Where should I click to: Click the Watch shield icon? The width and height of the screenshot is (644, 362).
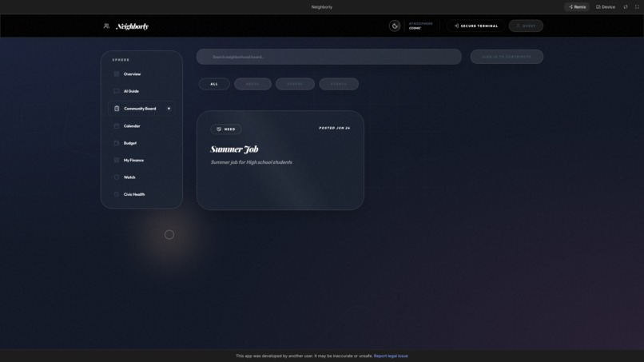tap(117, 177)
